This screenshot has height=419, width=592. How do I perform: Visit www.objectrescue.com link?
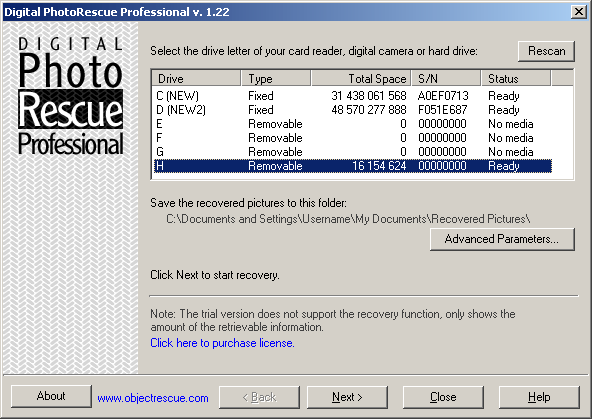click(153, 398)
